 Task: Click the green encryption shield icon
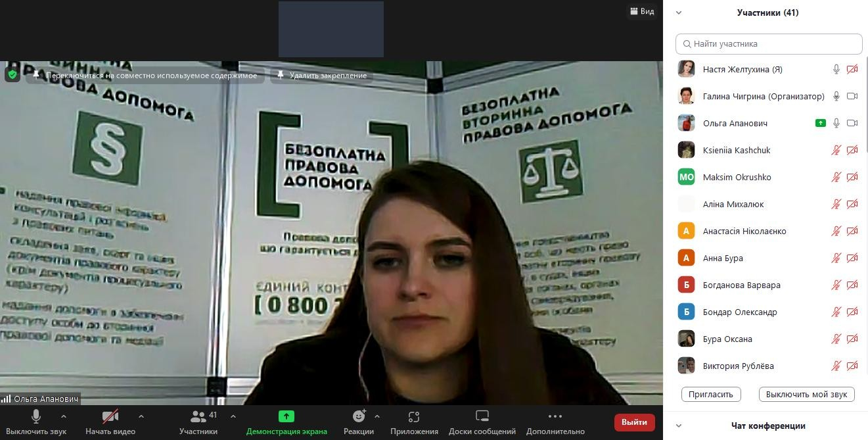coord(12,74)
